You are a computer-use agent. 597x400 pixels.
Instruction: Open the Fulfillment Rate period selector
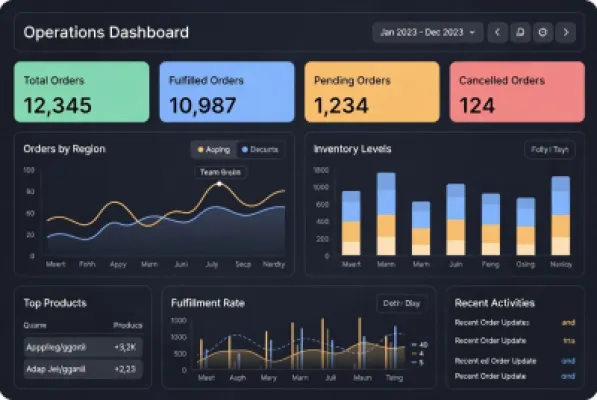click(x=401, y=303)
